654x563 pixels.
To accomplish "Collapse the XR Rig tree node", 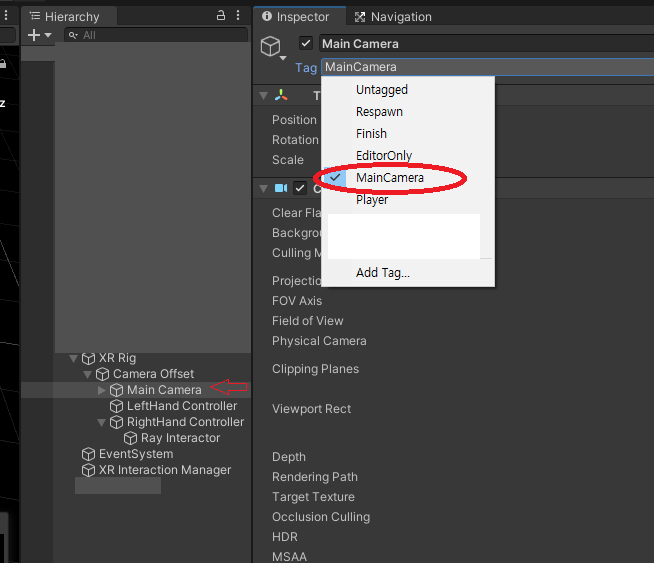I will (73, 358).
